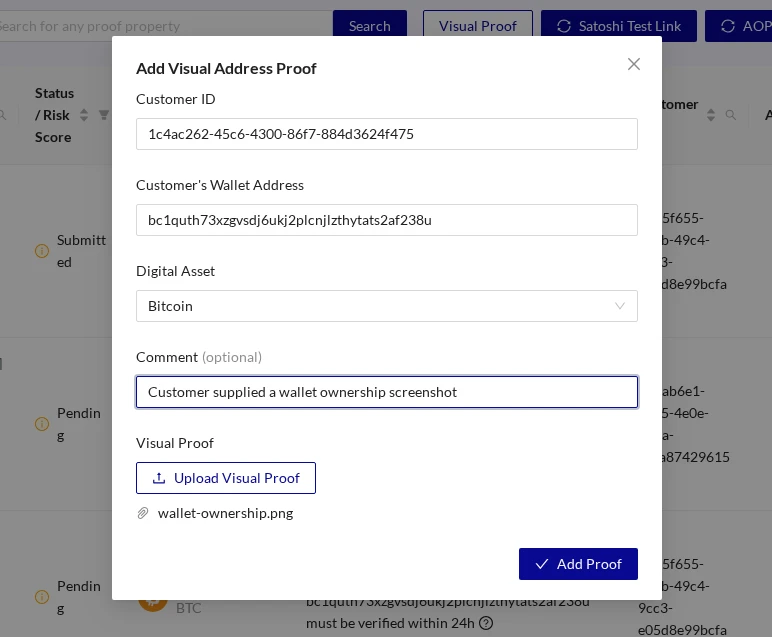Click info icon beside the bottom row's Pending status

[42, 597]
